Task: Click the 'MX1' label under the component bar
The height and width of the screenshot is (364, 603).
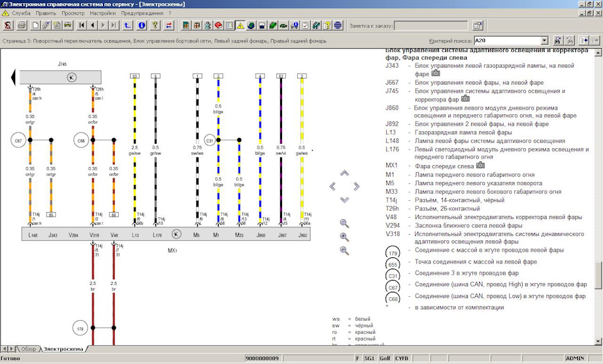Action: coord(172,250)
